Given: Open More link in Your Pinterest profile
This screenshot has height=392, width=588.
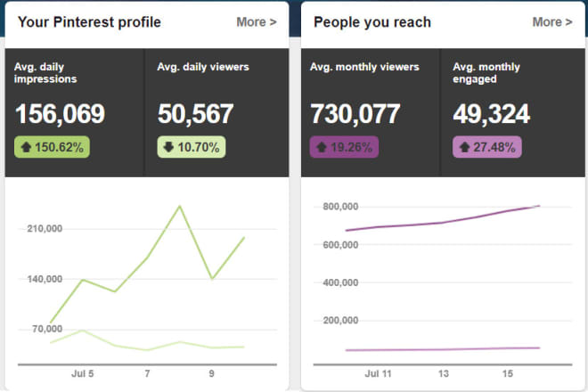Looking at the screenshot, I should (257, 22).
